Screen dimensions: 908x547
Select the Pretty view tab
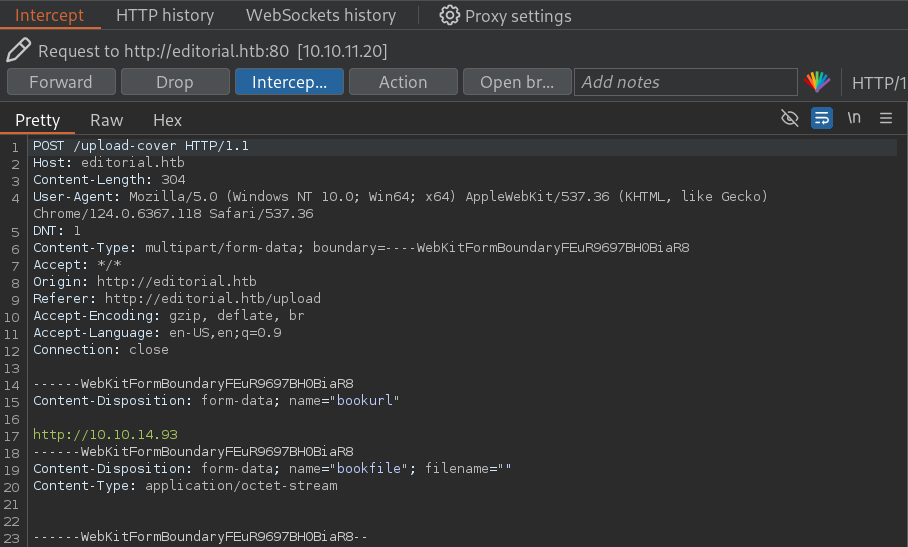click(38, 120)
